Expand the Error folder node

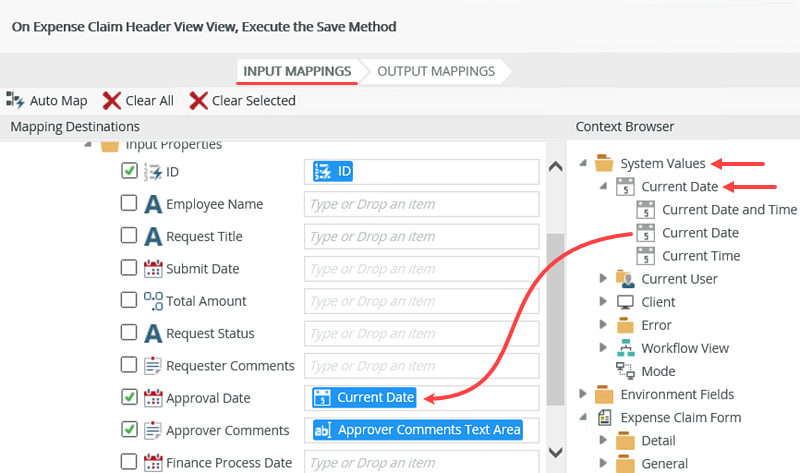603,325
